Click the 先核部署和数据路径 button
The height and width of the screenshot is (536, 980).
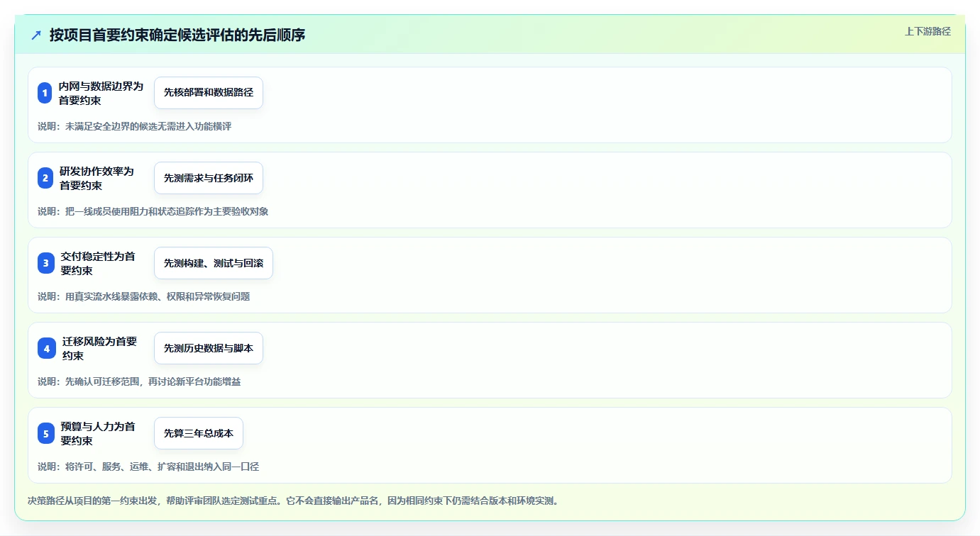click(x=209, y=93)
